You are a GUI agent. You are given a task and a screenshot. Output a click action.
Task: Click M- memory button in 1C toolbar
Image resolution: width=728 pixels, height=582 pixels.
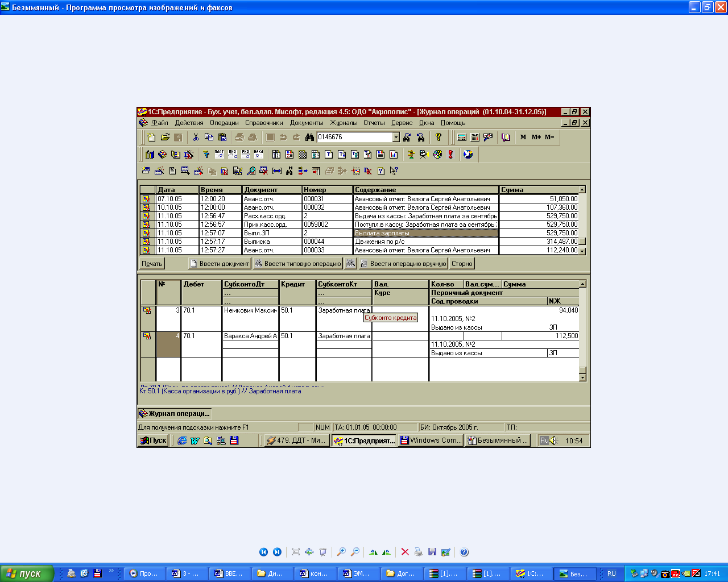(549, 137)
